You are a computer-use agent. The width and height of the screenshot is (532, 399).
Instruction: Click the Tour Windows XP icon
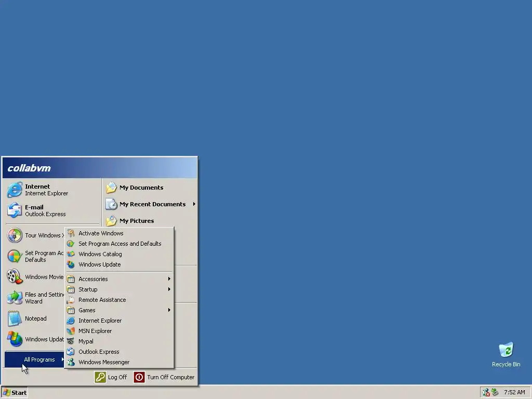coord(15,235)
